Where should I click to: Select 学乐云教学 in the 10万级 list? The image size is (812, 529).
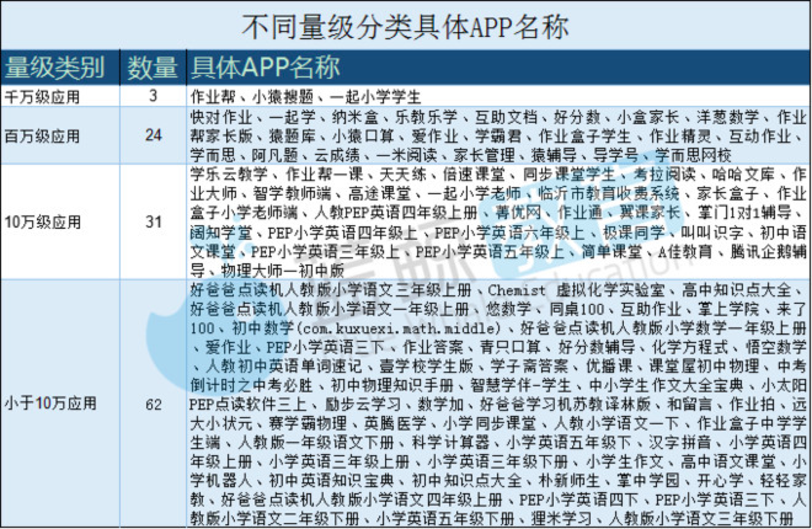[x=229, y=175]
